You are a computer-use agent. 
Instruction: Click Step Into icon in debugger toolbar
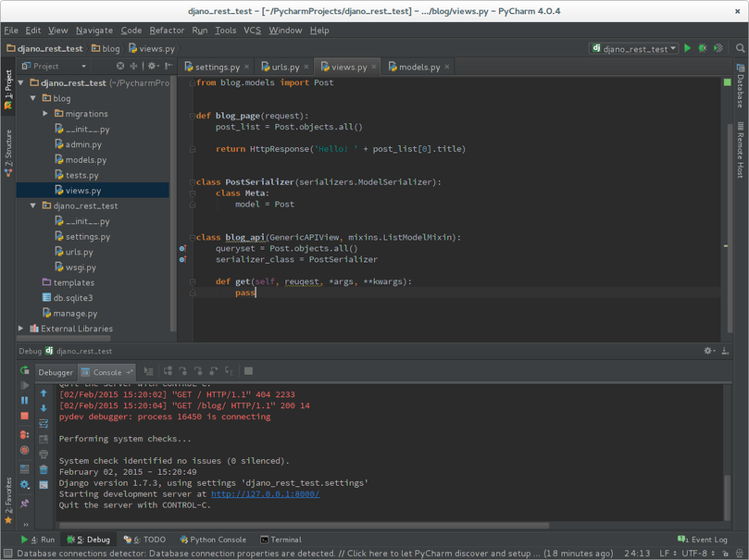(183, 371)
